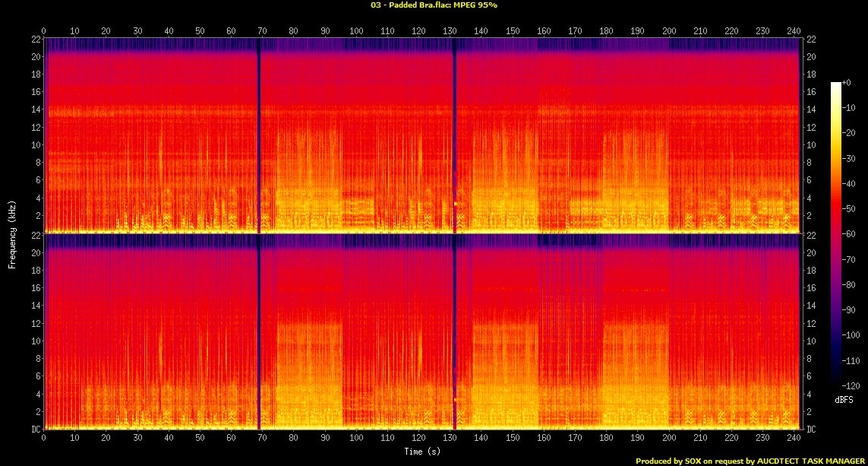This screenshot has width=868, height=466.
Task: Click the 16 kHz label, lower channel right axis
Action: (x=811, y=288)
